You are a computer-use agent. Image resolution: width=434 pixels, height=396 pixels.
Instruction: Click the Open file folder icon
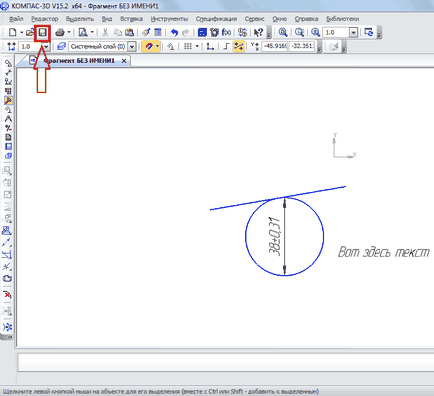click(30, 32)
